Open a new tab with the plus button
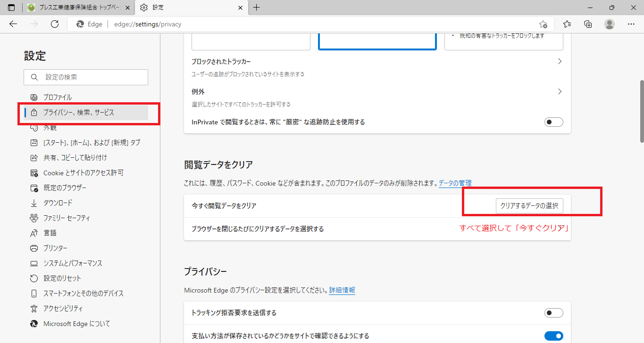The width and height of the screenshot is (644, 343). 257,8
